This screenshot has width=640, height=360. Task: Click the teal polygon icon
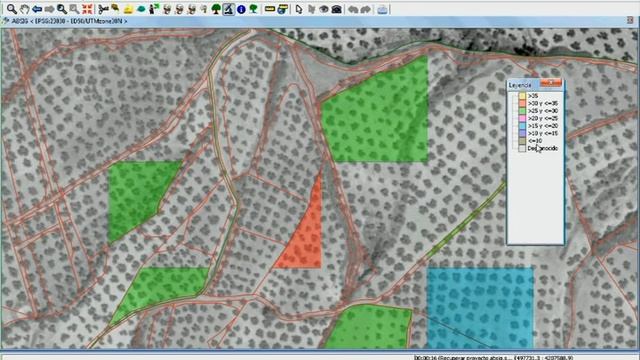(x=141, y=9)
